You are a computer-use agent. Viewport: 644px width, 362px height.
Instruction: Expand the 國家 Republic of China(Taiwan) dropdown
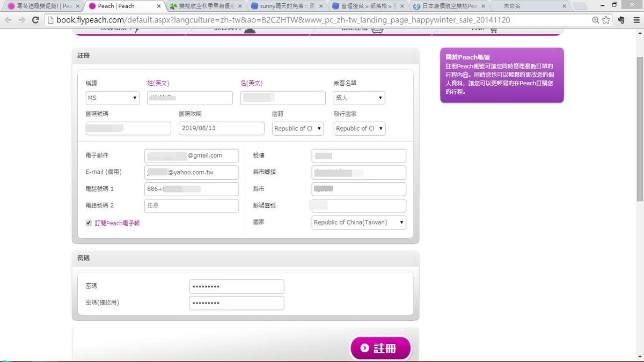pyautogui.click(x=358, y=222)
